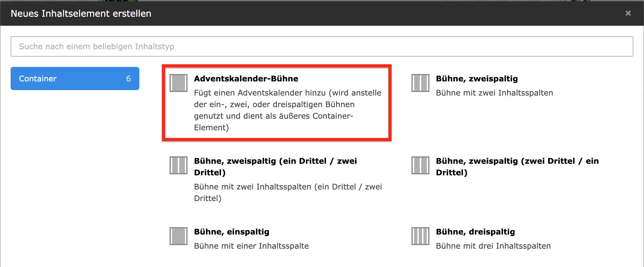Click description 'Bühne mit drei Inhaltsspalten'
Screen dimensions: 644x267
[x=493, y=246]
